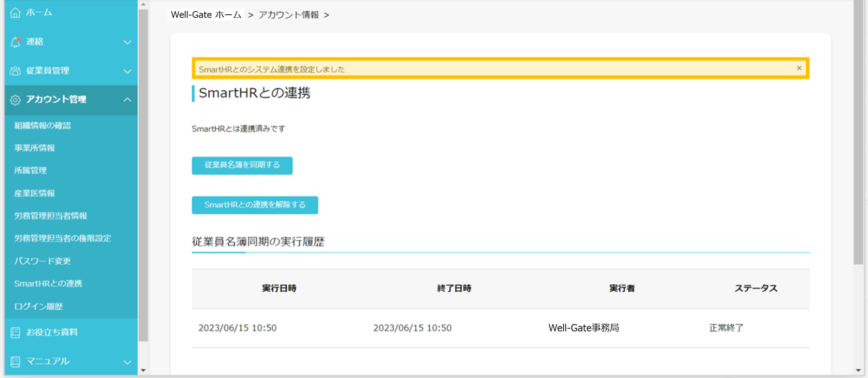This screenshot has width=868, height=378.
Task: Open 労務管理担当者の権限設定
Action: pos(62,239)
